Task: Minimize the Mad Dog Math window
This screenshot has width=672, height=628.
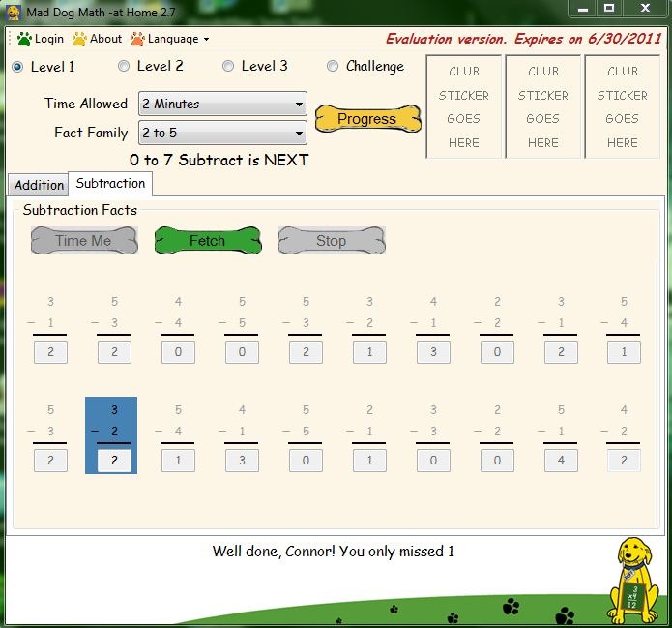Action: (x=583, y=8)
